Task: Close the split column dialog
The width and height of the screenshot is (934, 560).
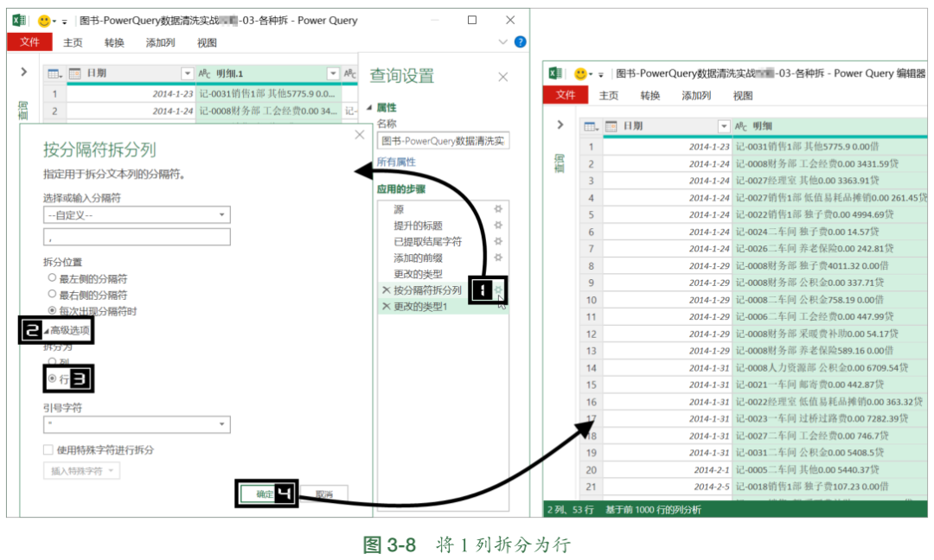Action: point(359,135)
